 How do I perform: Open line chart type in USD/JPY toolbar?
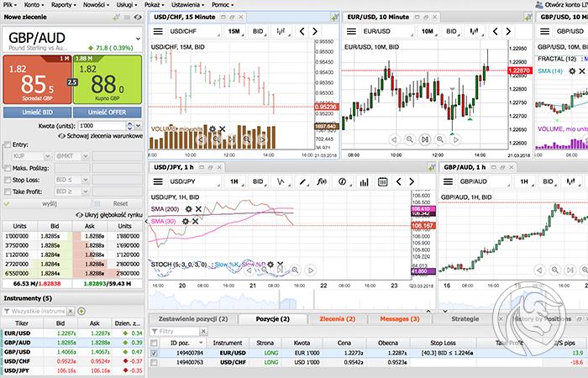281,182
